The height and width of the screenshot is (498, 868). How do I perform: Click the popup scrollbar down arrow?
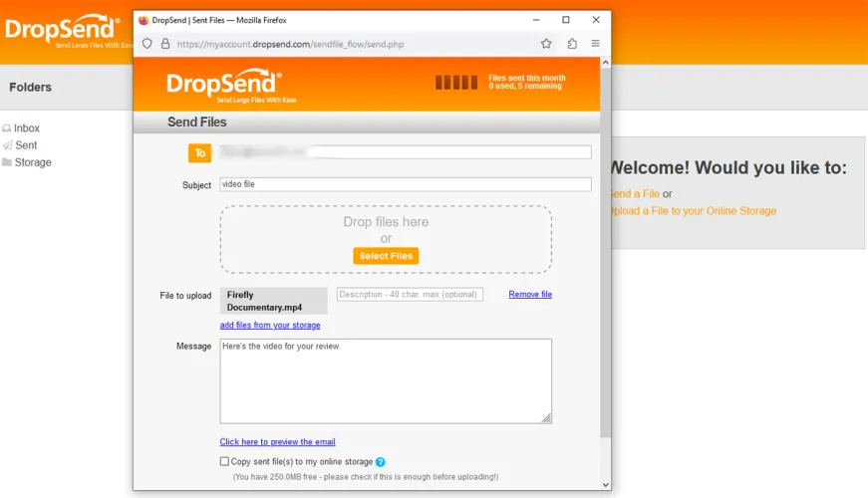click(x=605, y=485)
